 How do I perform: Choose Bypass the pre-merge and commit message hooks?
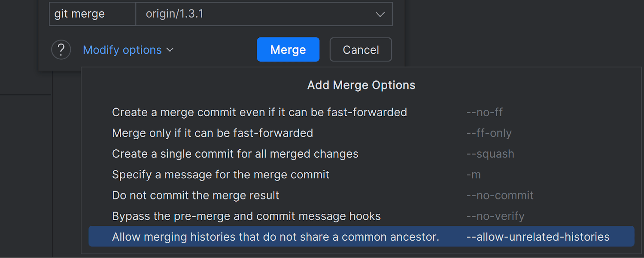(x=361, y=215)
